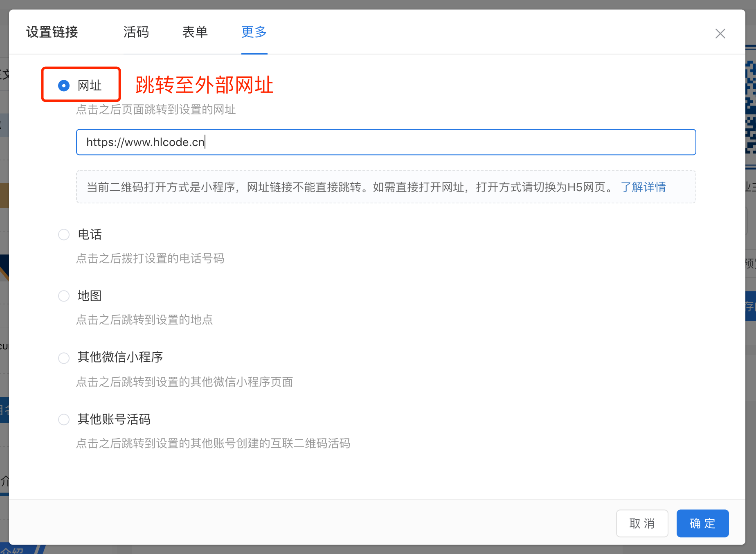Open the 了解详情 link
Screen dimensions: 756x554
643,187
